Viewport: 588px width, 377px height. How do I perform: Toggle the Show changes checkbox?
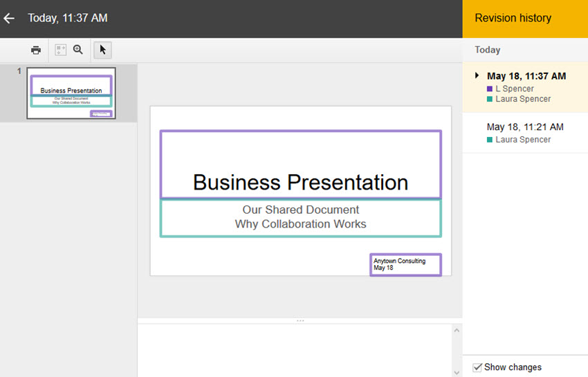[x=477, y=367]
